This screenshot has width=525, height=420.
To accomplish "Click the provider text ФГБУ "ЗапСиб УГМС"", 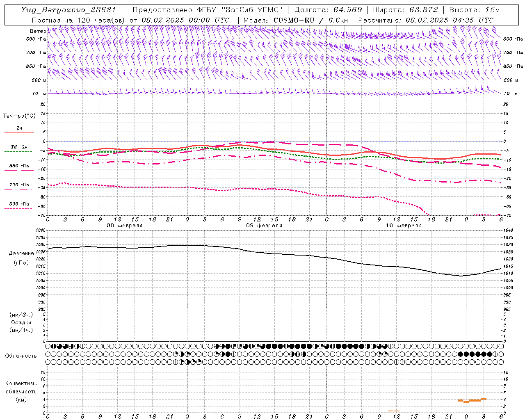I will click(240, 10).
